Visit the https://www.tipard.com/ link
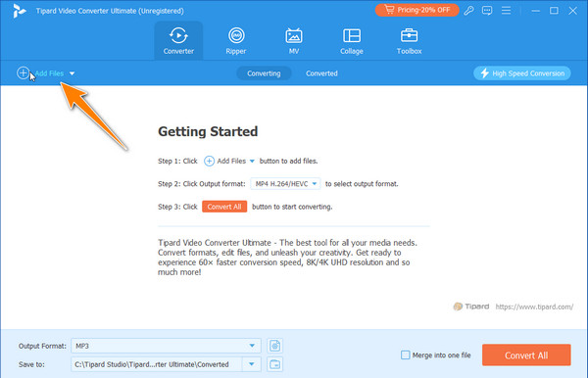Screen dimensions: 588x378 click(x=534, y=307)
